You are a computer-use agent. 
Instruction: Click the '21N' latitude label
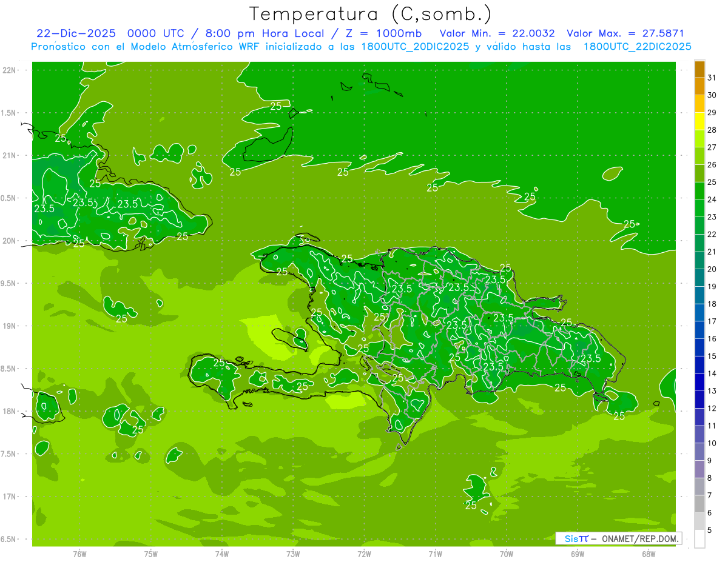pyautogui.click(x=9, y=156)
